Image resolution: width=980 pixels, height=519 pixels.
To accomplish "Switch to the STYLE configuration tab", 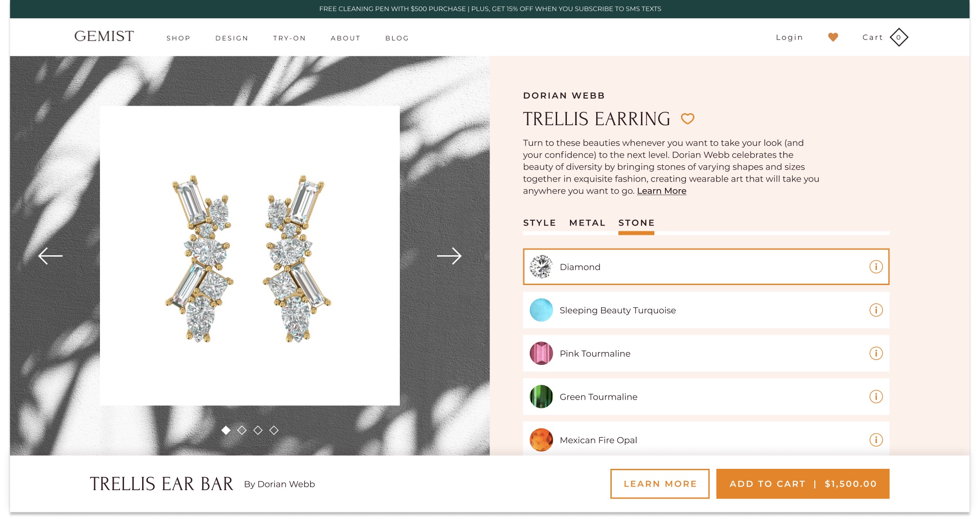I will pyautogui.click(x=540, y=223).
